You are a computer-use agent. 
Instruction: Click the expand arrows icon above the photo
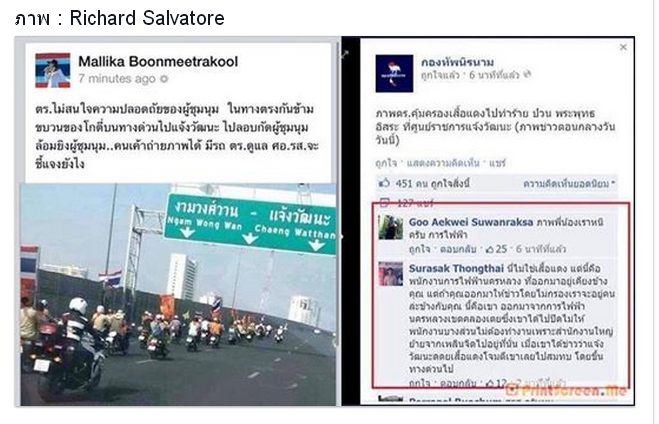click(x=345, y=54)
